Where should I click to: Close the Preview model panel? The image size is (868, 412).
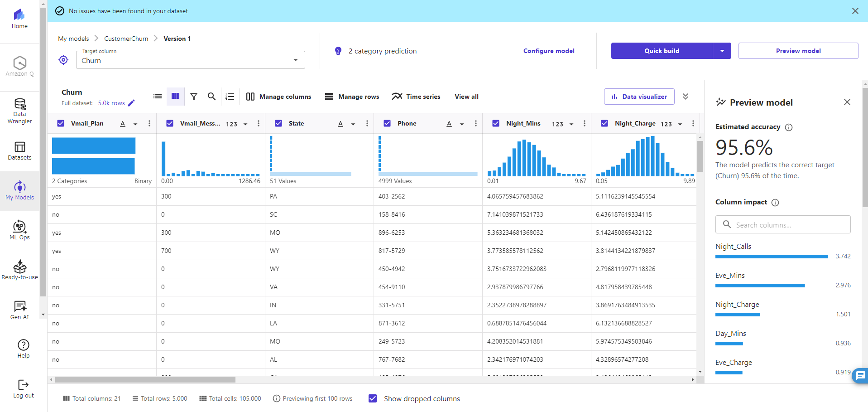[847, 102]
